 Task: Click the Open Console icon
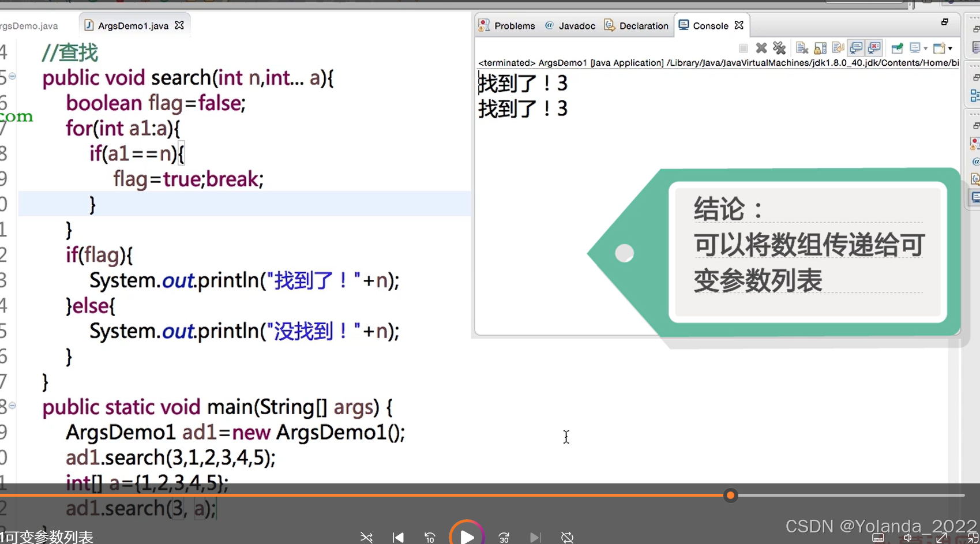pos(939,48)
